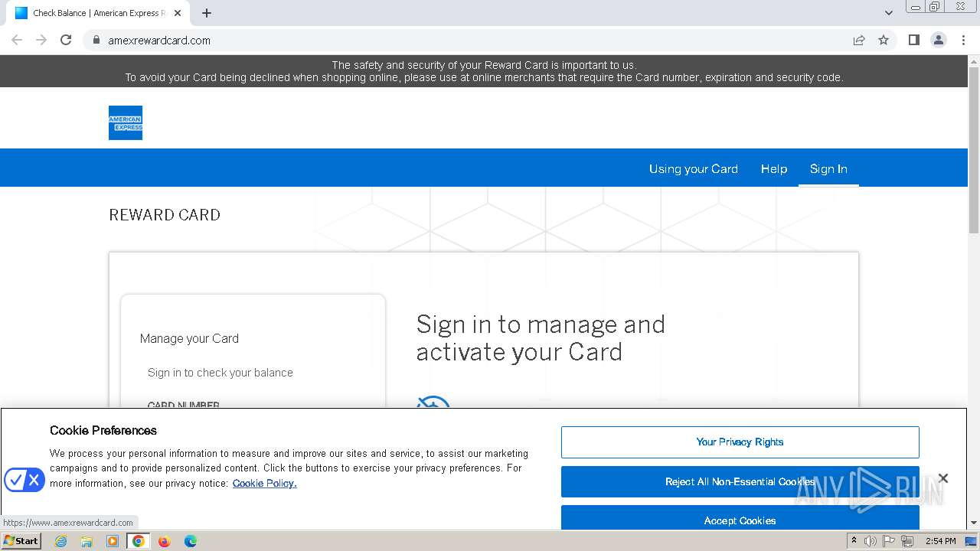Share this page via toolbar icon

(859, 40)
